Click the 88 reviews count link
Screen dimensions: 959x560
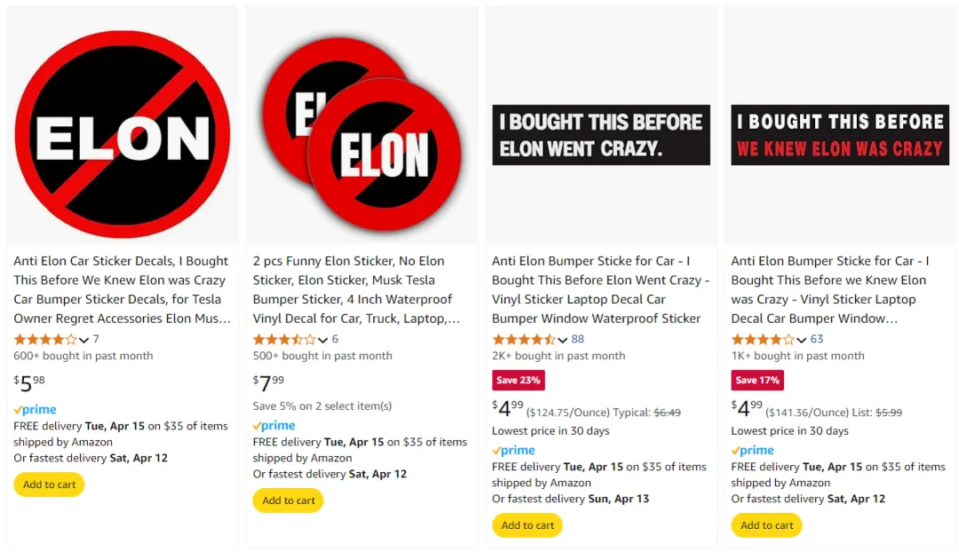click(578, 339)
